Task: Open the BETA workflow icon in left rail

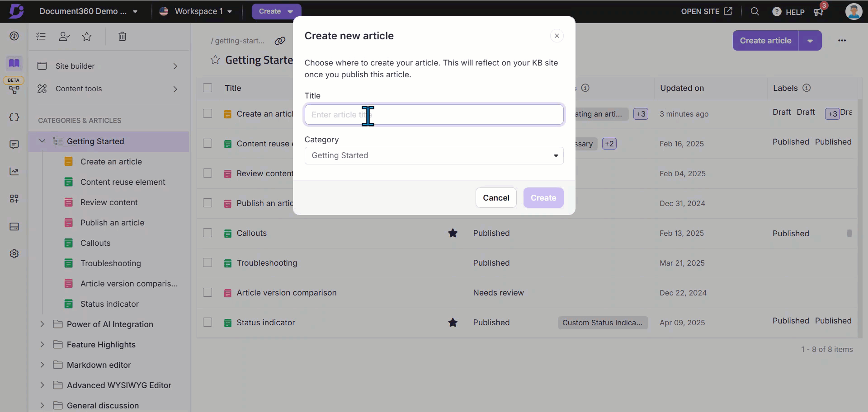Action: (14, 89)
